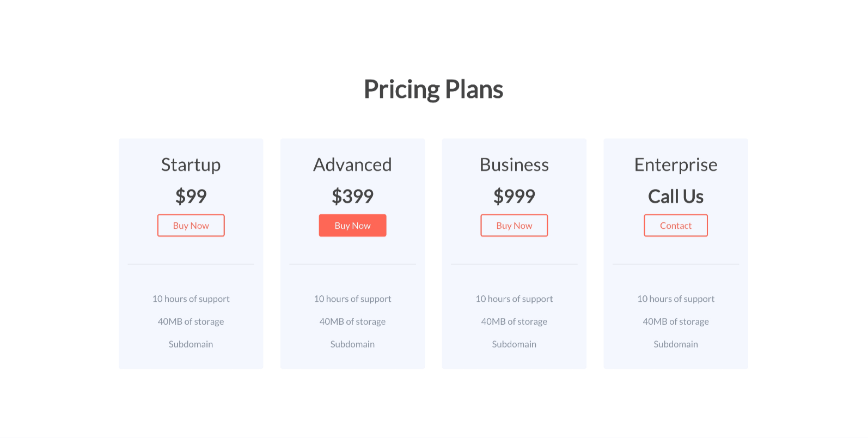
Task: Click 40MB of storage under Business plan
Action: point(514,321)
